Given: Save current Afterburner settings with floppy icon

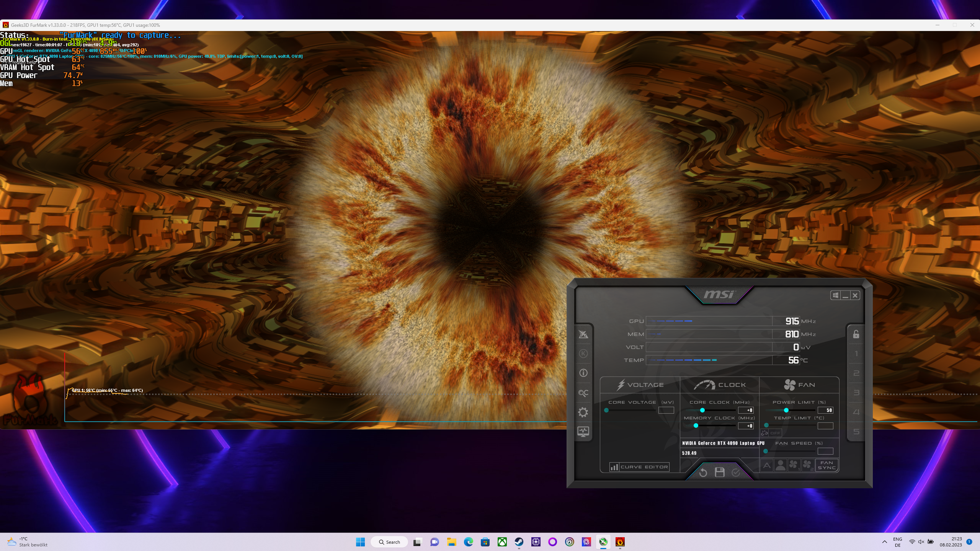Looking at the screenshot, I should click(720, 472).
